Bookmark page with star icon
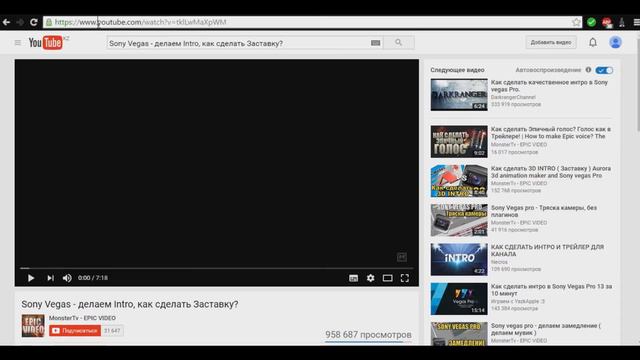 point(576,22)
